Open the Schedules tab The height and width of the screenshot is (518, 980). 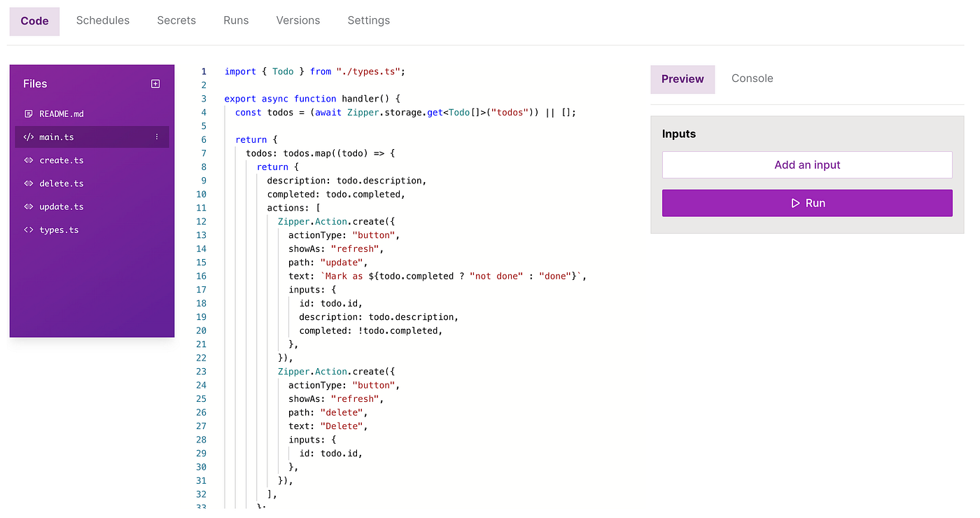point(103,20)
